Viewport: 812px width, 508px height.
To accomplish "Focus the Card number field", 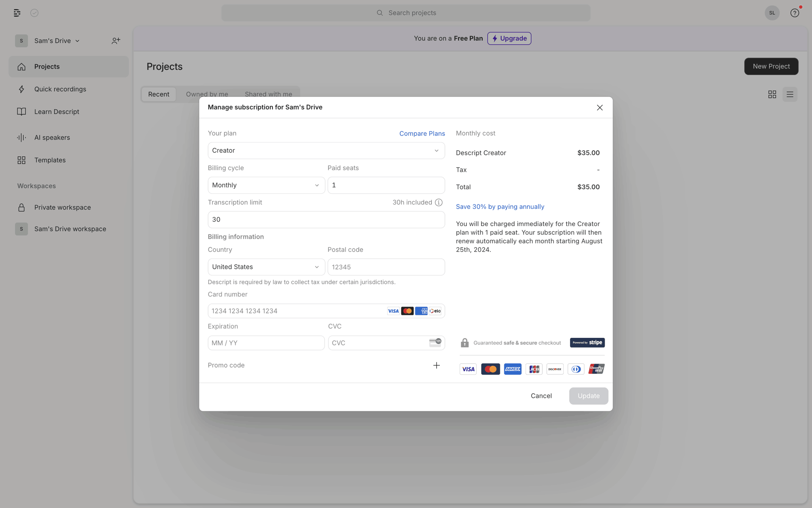I will click(x=326, y=311).
